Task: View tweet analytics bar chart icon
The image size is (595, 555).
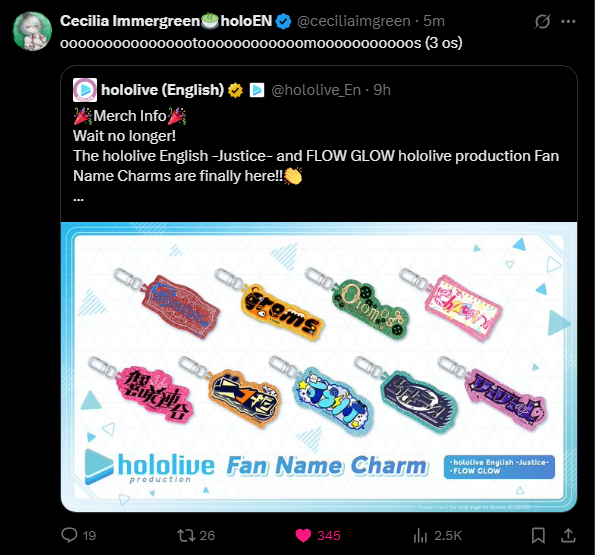Action: [x=420, y=535]
